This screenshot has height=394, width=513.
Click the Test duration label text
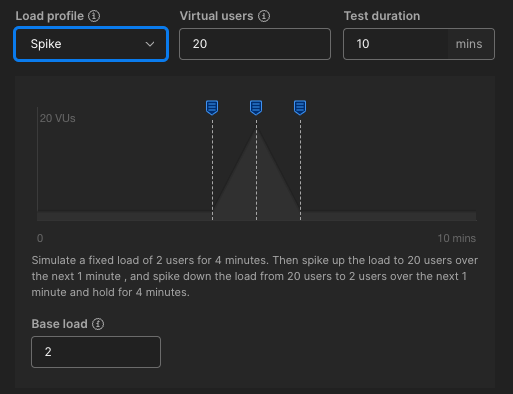(x=382, y=16)
